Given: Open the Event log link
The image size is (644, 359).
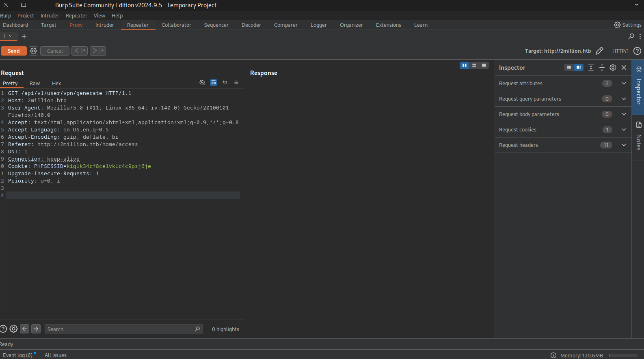Looking at the screenshot, I should [17, 355].
